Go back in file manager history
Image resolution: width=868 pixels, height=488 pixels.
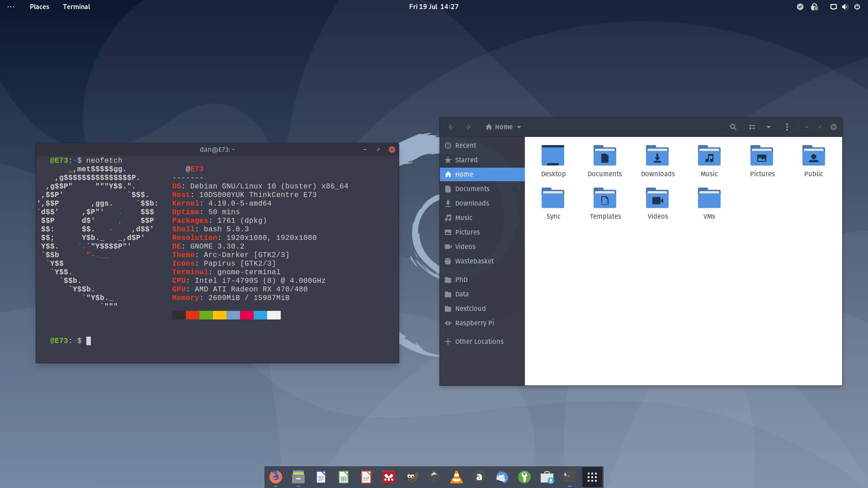[x=451, y=127]
